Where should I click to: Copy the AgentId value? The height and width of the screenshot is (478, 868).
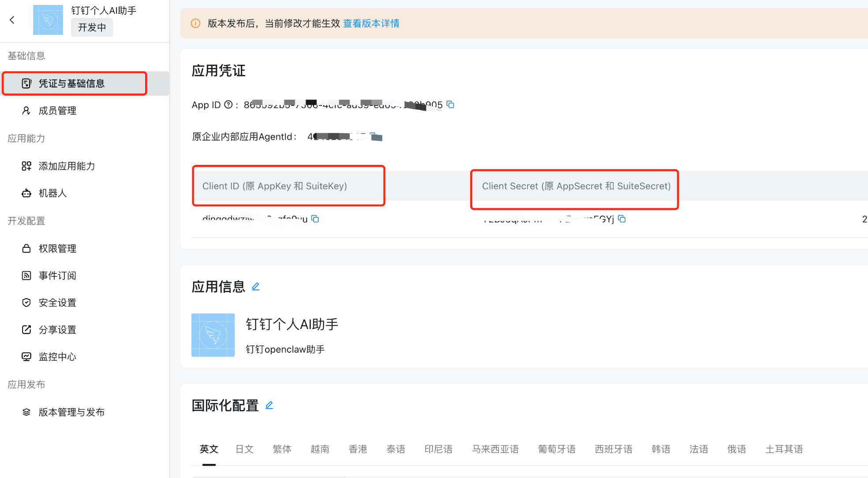(x=373, y=136)
